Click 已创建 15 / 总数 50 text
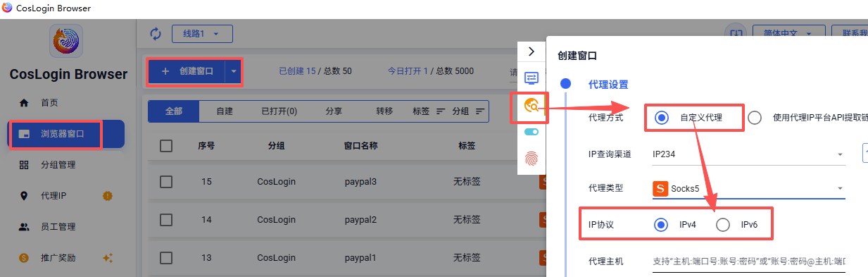868x277 pixels. coord(315,71)
